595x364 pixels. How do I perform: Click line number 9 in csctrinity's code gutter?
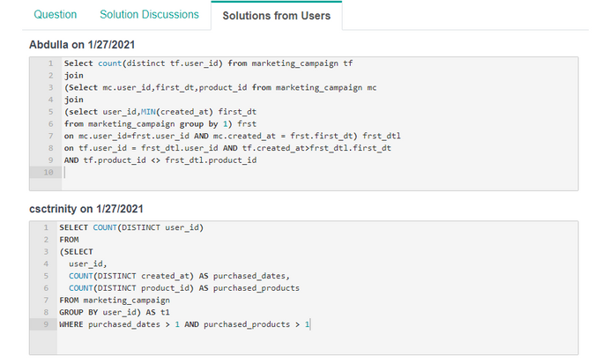click(45, 325)
